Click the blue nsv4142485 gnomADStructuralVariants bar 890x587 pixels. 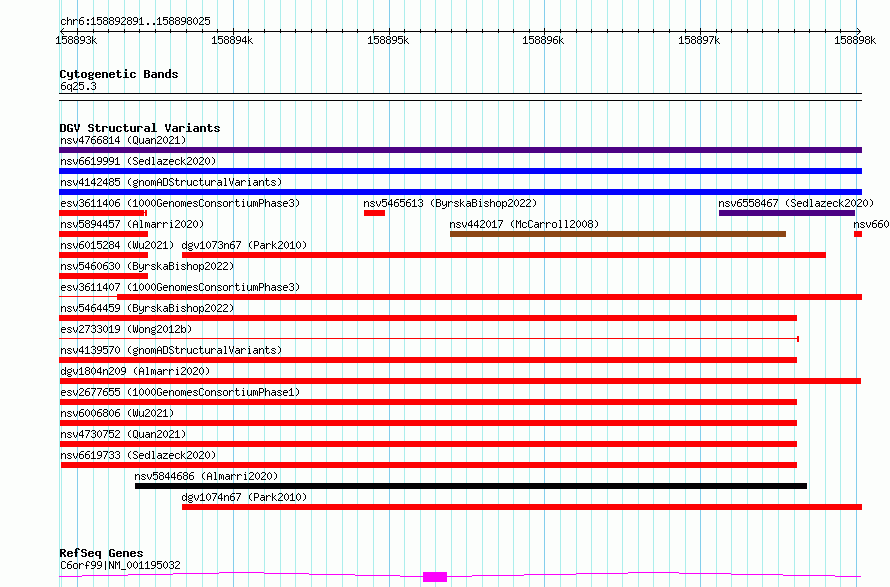tap(460, 192)
